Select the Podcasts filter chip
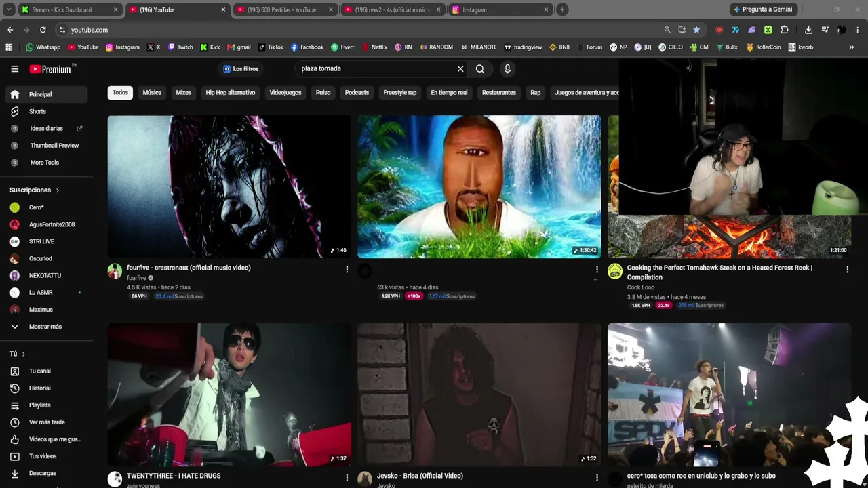 (357, 93)
